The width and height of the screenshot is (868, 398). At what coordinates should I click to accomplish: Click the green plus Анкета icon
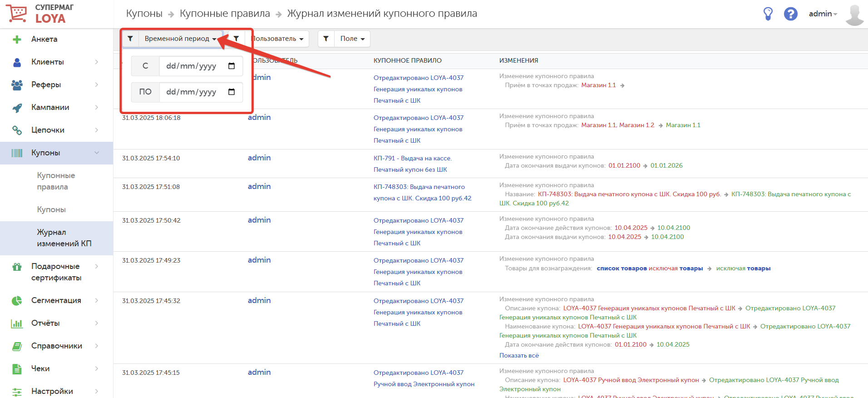pyautogui.click(x=17, y=40)
